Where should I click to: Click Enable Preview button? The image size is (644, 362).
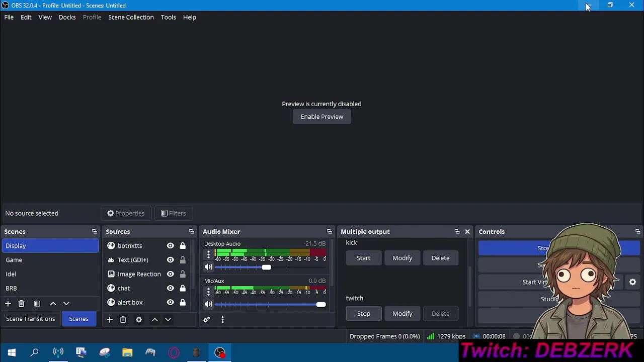click(322, 117)
